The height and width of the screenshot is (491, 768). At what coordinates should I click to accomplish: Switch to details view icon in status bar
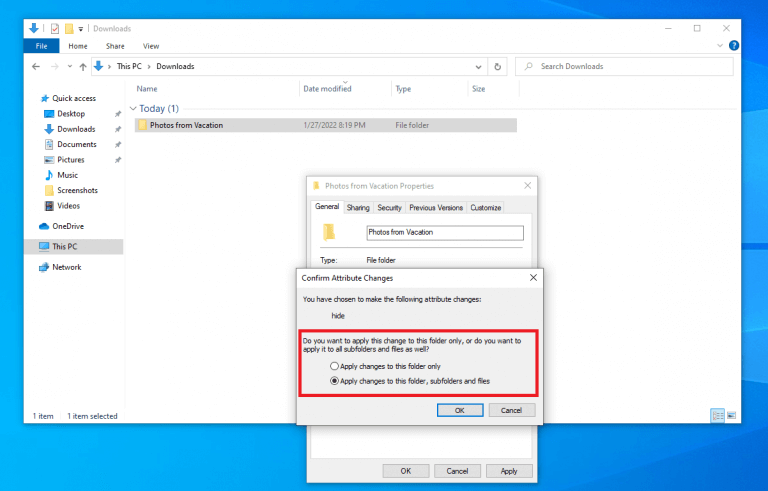(718, 416)
